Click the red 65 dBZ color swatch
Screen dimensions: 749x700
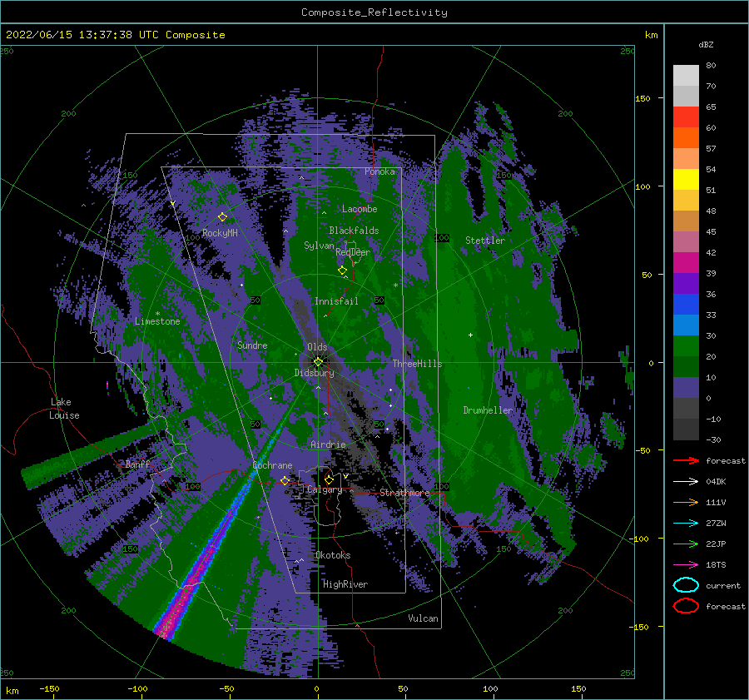pos(686,117)
